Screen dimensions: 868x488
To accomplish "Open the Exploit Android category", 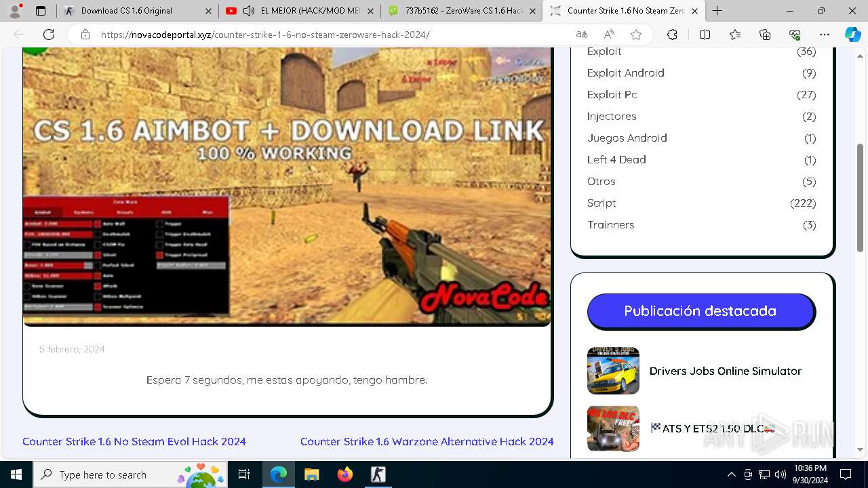I will [x=625, y=73].
